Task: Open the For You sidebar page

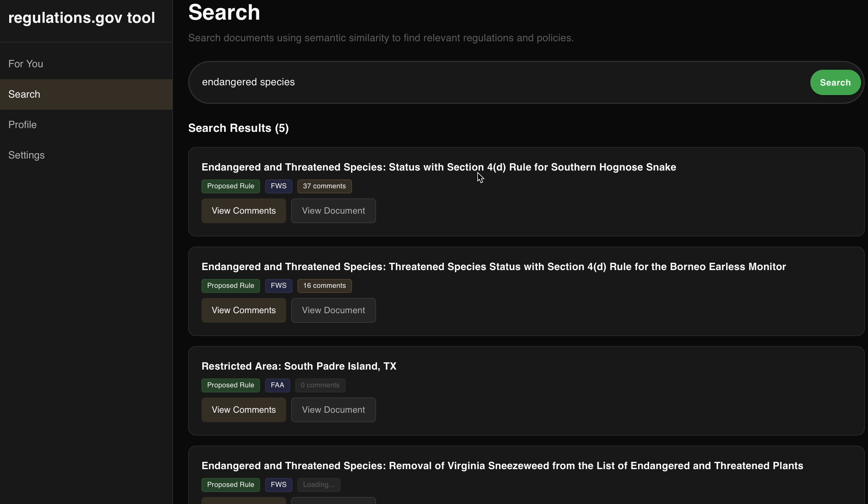Action: click(x=26, y=64)
